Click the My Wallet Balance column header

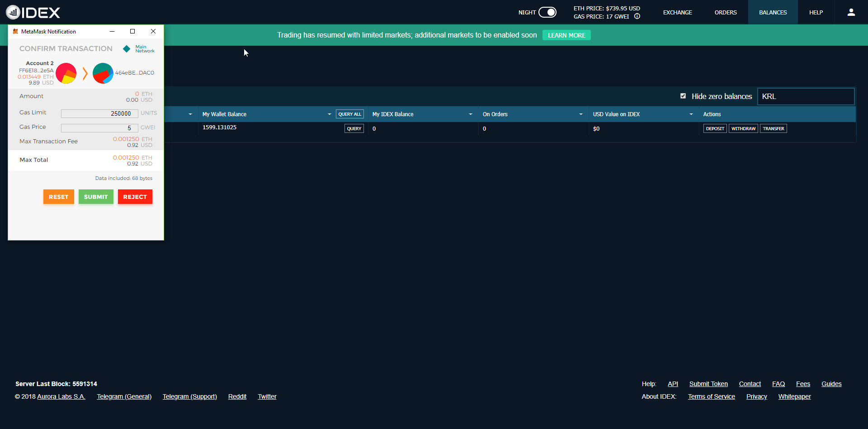[224, 114]
